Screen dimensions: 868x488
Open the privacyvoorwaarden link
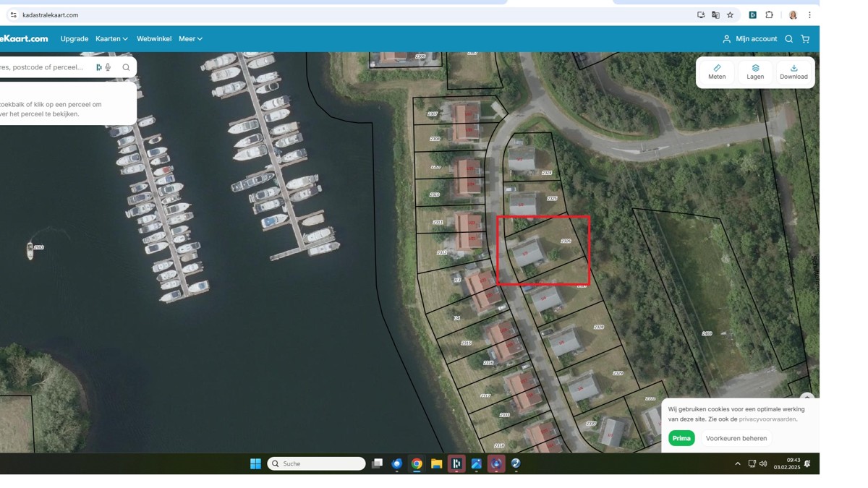[x=767, y=419]
